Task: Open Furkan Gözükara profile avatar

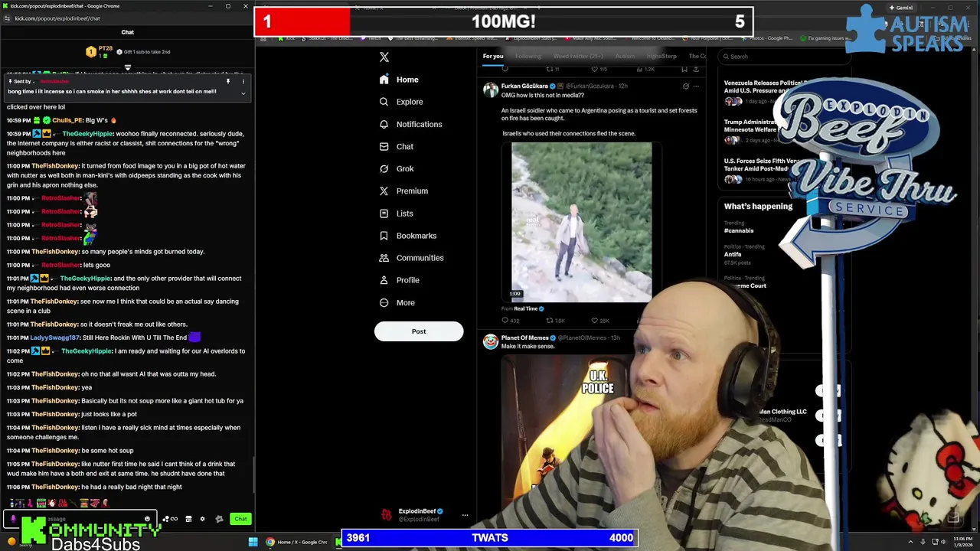Action: click(x=490, y=90)
